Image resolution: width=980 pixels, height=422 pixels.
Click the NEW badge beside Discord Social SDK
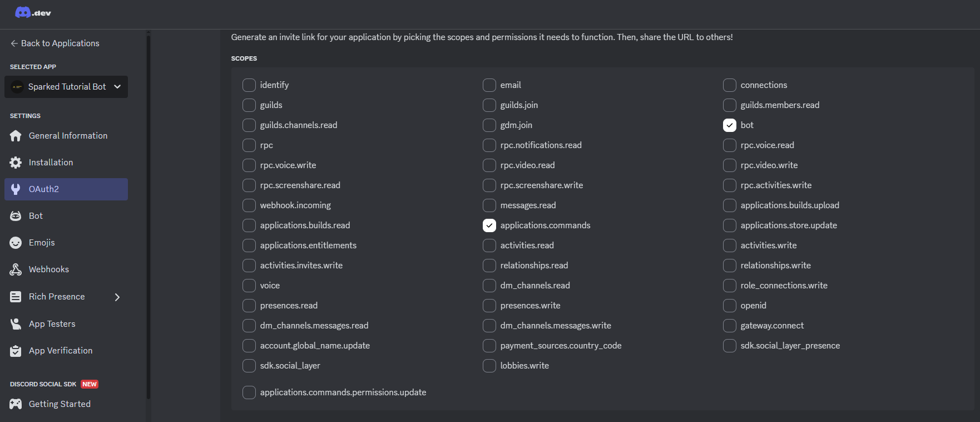point(90,384)
